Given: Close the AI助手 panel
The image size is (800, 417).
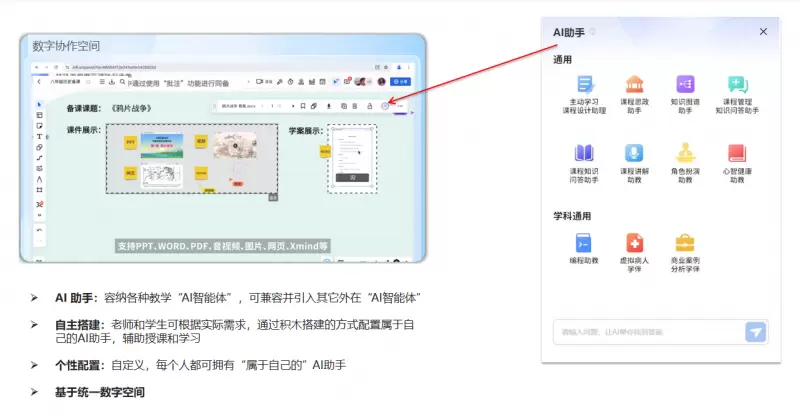Looking at the screenshot, I should [x=763, y=32].
